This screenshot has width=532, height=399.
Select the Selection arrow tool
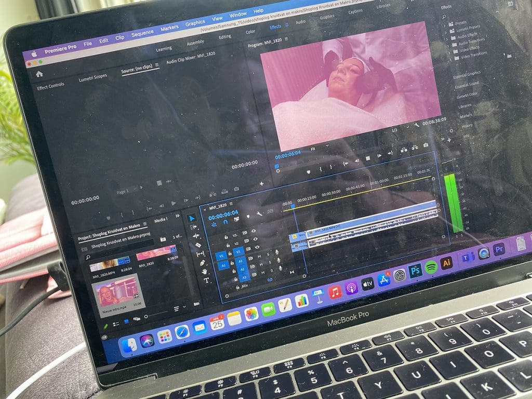tap(191, 218)
